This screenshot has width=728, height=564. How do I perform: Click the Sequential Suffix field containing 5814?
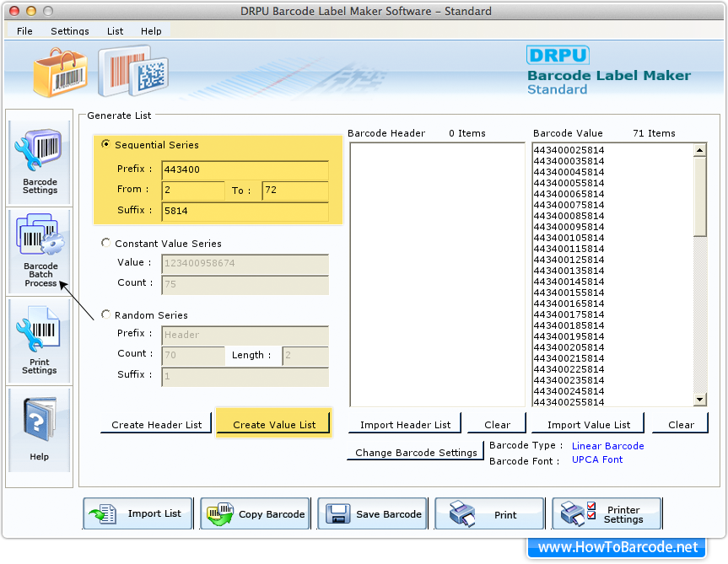[245, 211]
